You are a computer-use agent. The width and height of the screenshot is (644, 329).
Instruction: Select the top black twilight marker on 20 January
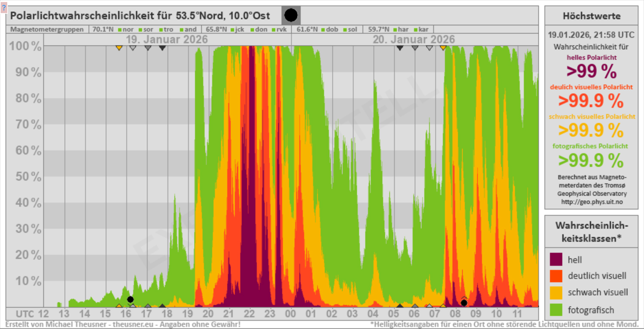[x=400, y=48]
